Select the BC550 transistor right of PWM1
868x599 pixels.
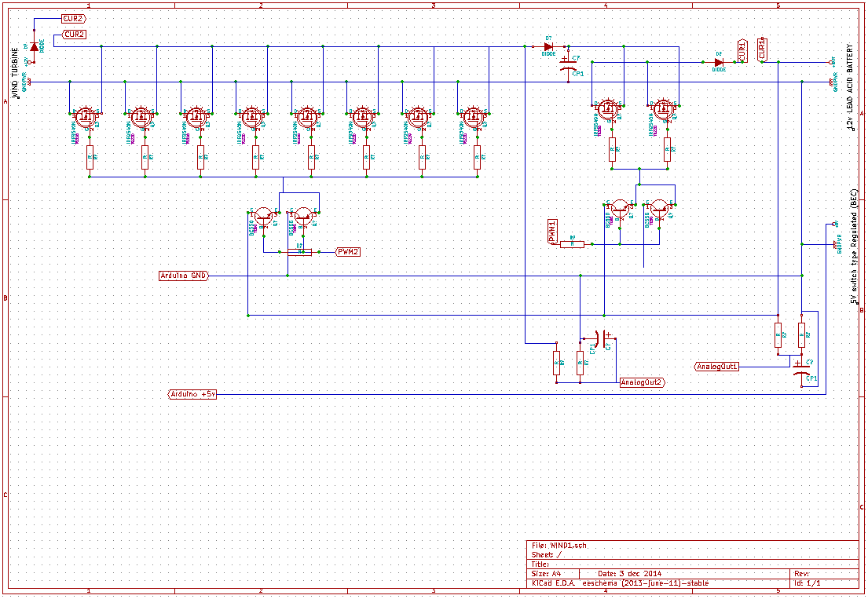[x=620, y=210]
